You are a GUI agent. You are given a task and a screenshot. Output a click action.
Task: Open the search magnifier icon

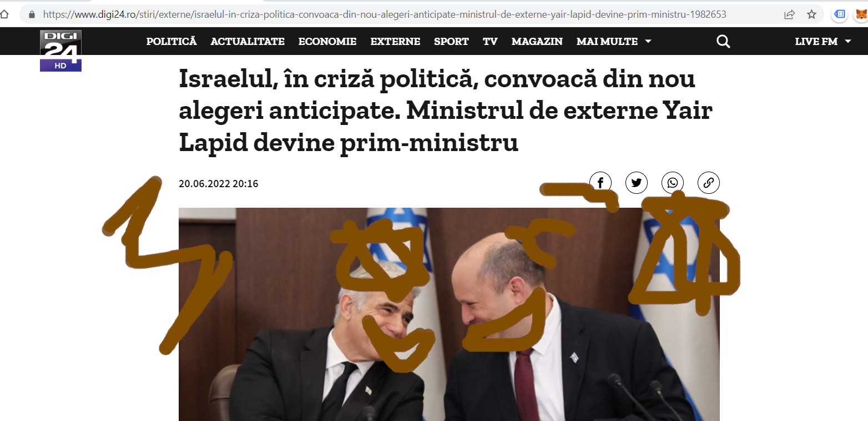723,42
